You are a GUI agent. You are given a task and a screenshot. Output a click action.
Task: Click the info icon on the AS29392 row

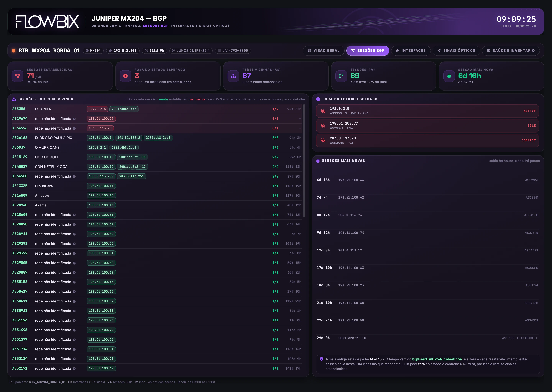coord(74,253)
